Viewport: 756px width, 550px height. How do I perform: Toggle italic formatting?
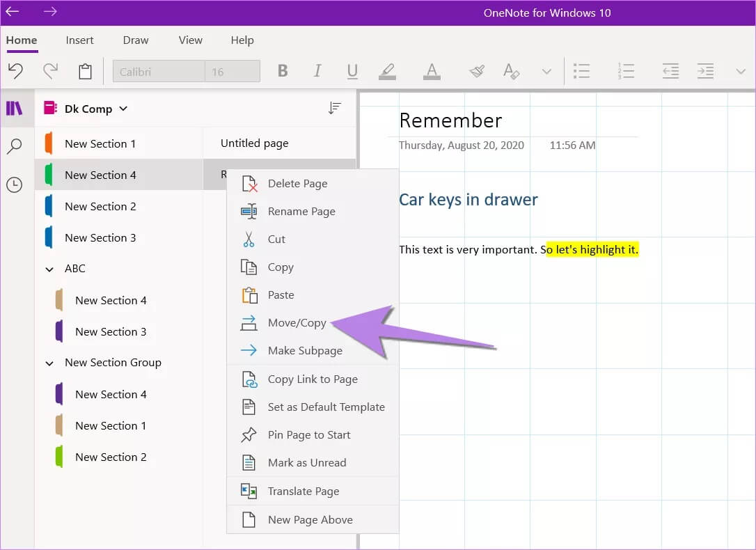pyautogui.click(x=317, y=71)
